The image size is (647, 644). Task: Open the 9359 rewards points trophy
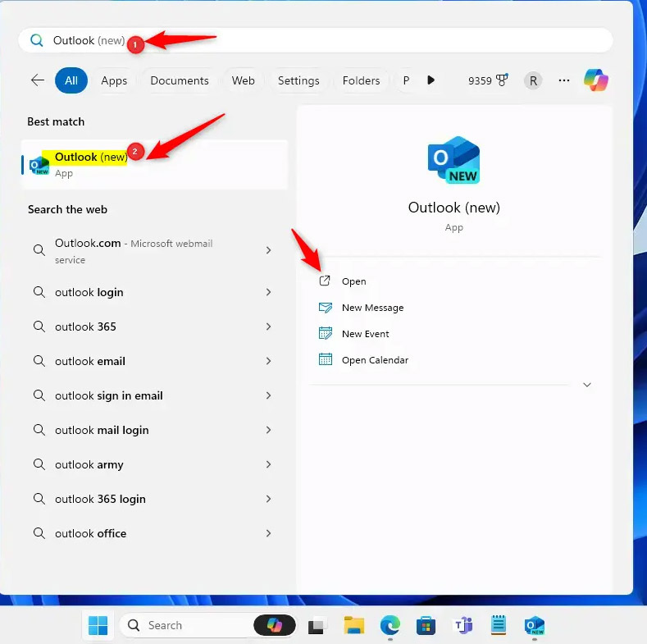[488, 80]
